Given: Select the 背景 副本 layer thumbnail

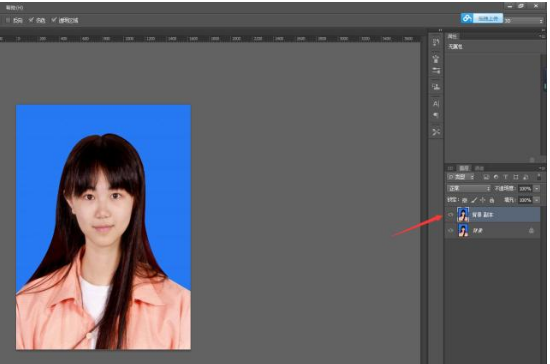Looking at the screenshot, I should click(x=463, y=214).
